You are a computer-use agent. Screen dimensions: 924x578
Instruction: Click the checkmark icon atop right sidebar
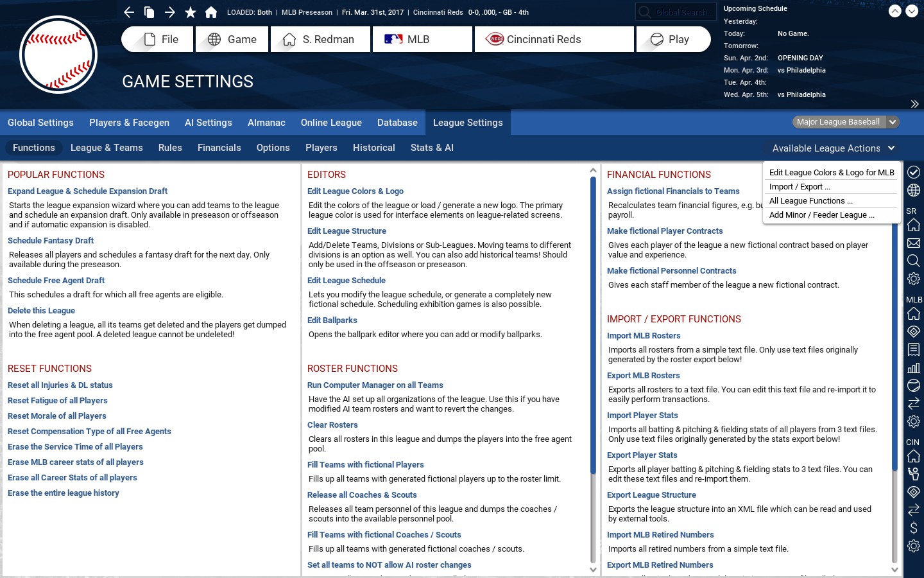click(x=913, y=172)
